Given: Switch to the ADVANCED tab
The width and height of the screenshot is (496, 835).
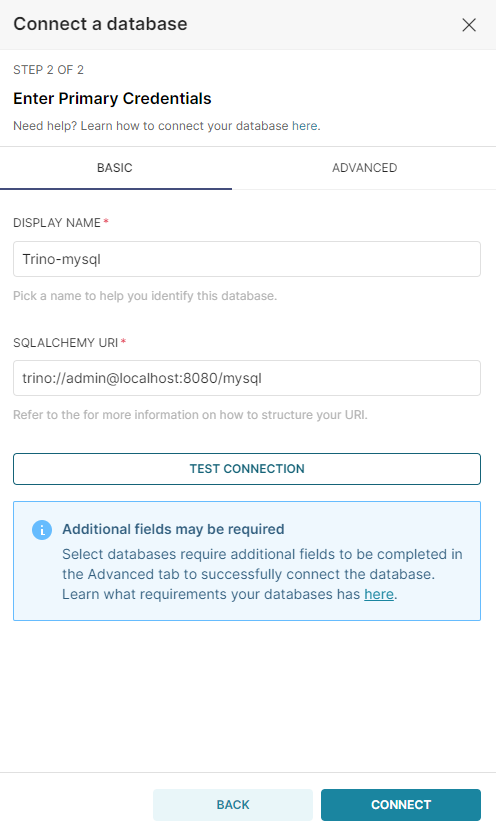Looking at the screenshot, I should click(364, 168).
